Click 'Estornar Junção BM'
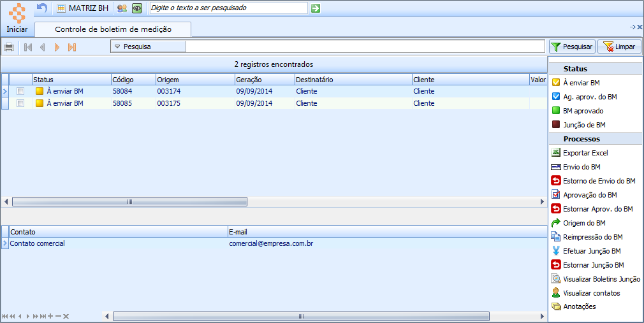644x323 pixels. [588, 265]
